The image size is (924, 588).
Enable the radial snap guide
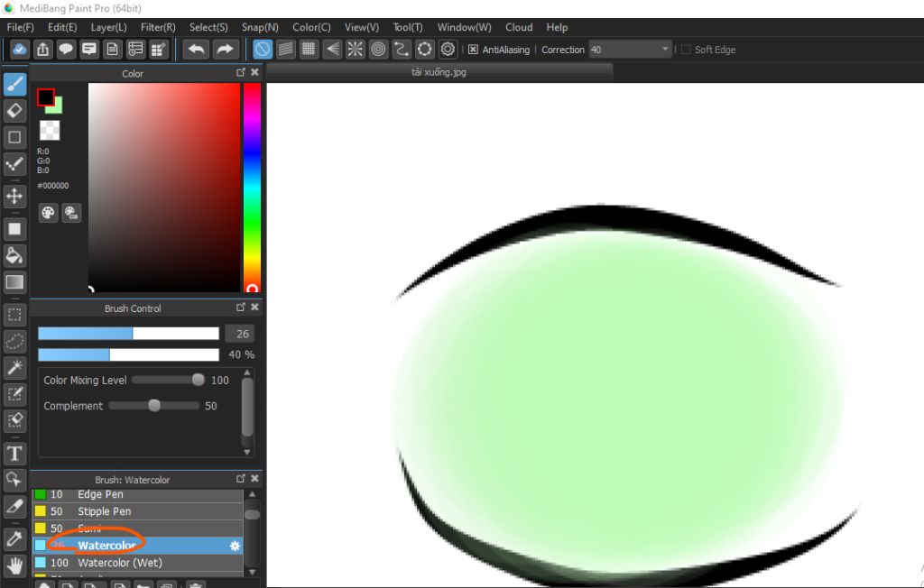point(355,50)
